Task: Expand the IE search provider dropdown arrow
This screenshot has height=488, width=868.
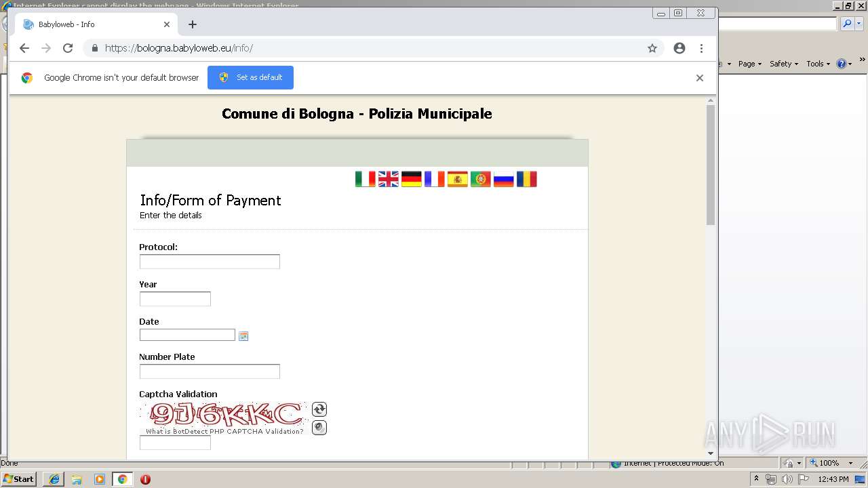Action: pos(859,24)
